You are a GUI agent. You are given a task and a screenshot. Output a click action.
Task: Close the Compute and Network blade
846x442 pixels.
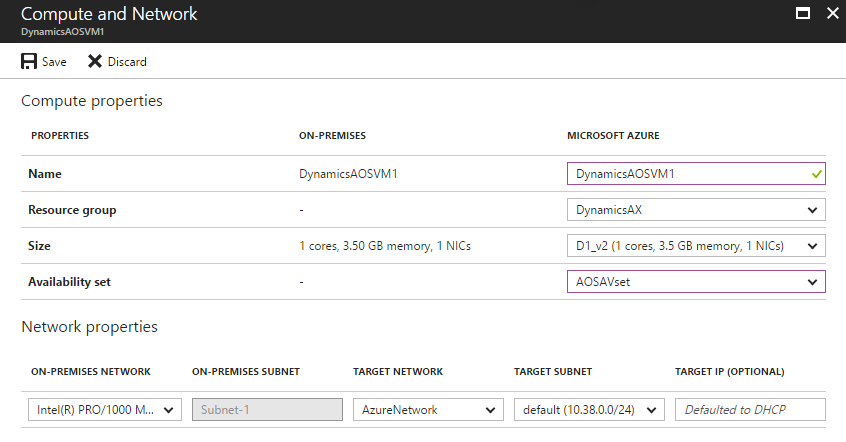[831, 14]
